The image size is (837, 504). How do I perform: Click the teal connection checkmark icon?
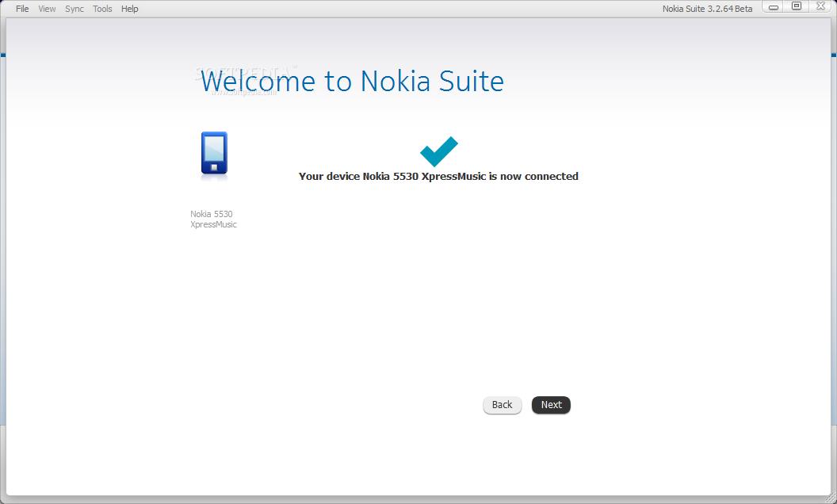click(x=438, y=151)
